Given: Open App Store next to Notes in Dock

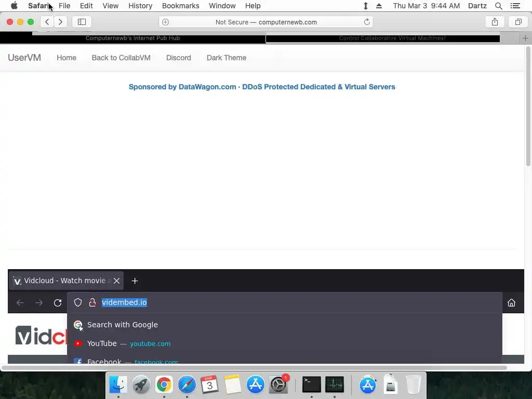Looking at the screenshot, I should click(x=256, y=385).
